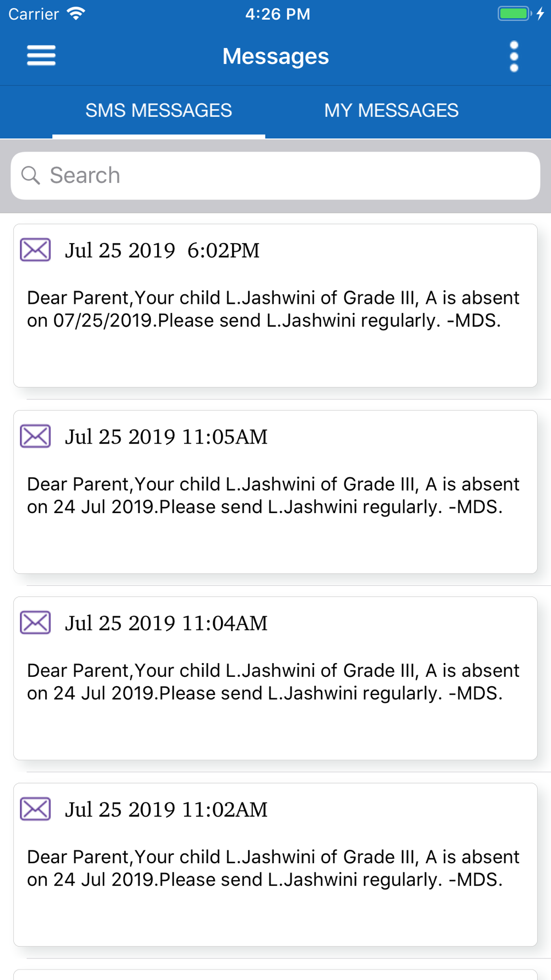This screenshot has height=980, width=551.
Task: Tap the battery status icon
Action: [x=514, y=14]
